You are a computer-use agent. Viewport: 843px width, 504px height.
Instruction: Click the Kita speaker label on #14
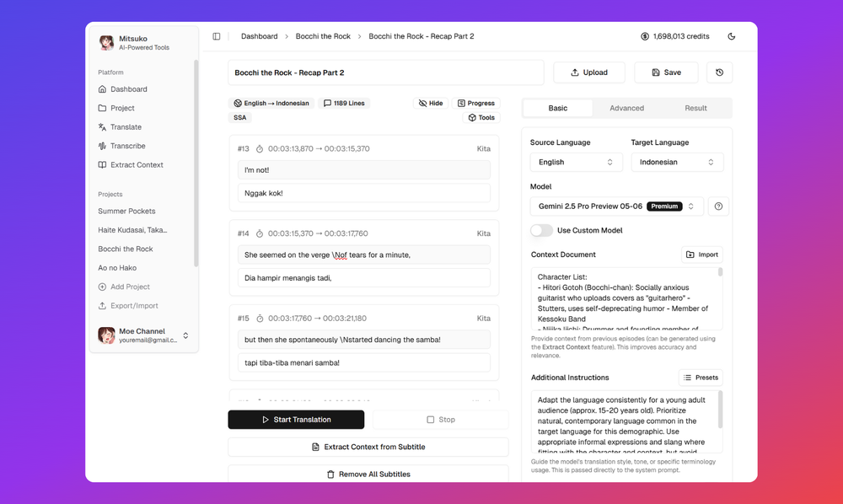point(483,233)
